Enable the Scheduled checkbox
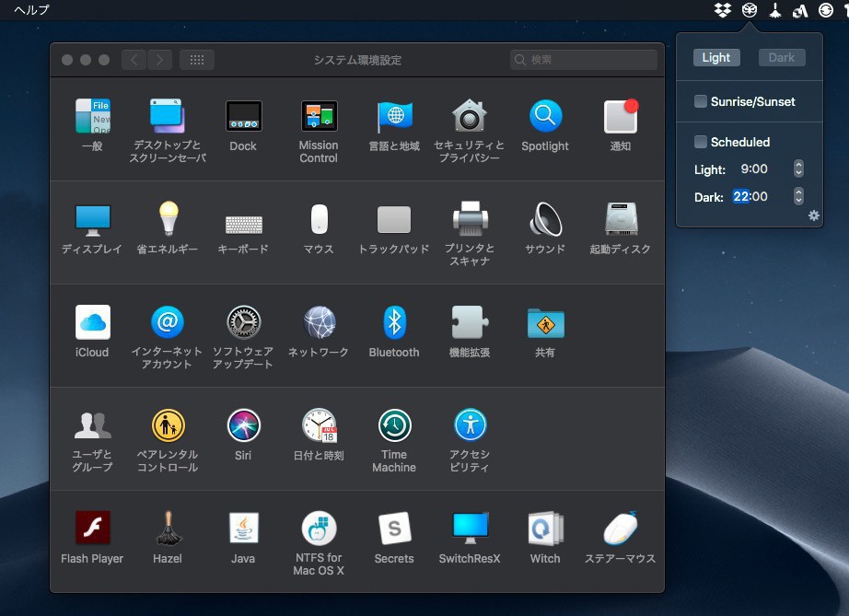Image resolution: width=849 pixels, height=616 pixels. click(701, 142)
